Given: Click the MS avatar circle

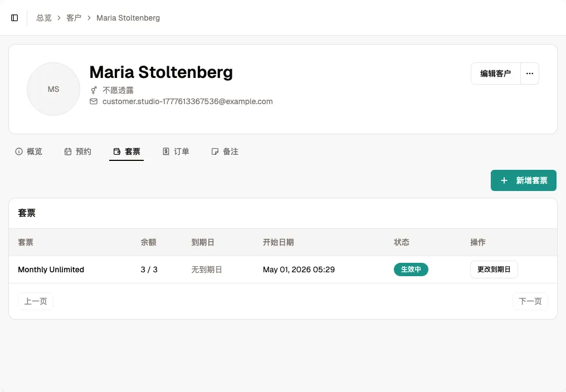Looking at the screenshot, I should pyautogui.click(x=53, y=89).
